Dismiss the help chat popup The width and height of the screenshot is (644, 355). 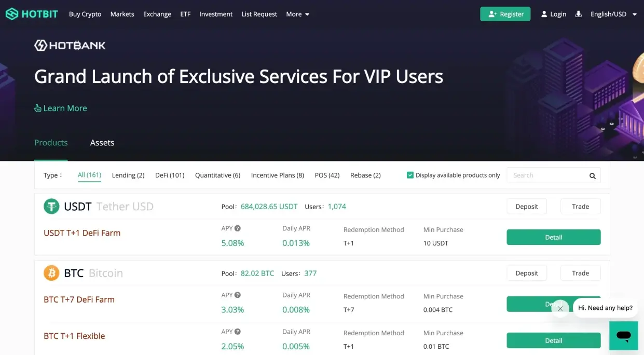coord(560,308)
